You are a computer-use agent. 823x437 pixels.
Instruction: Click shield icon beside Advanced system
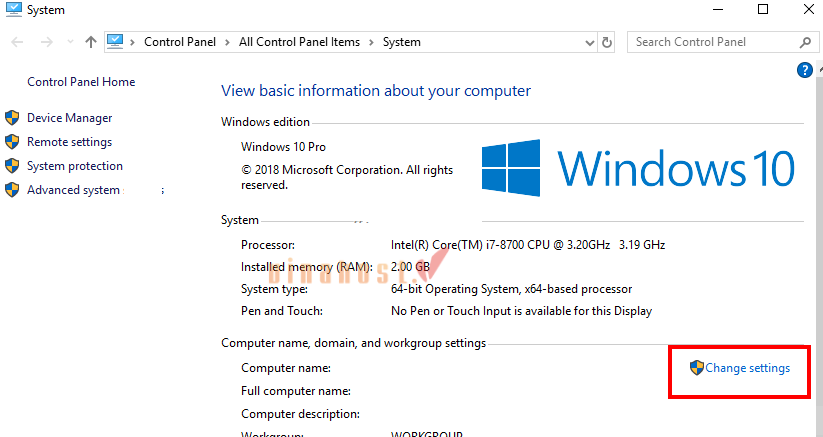[12, 190]
